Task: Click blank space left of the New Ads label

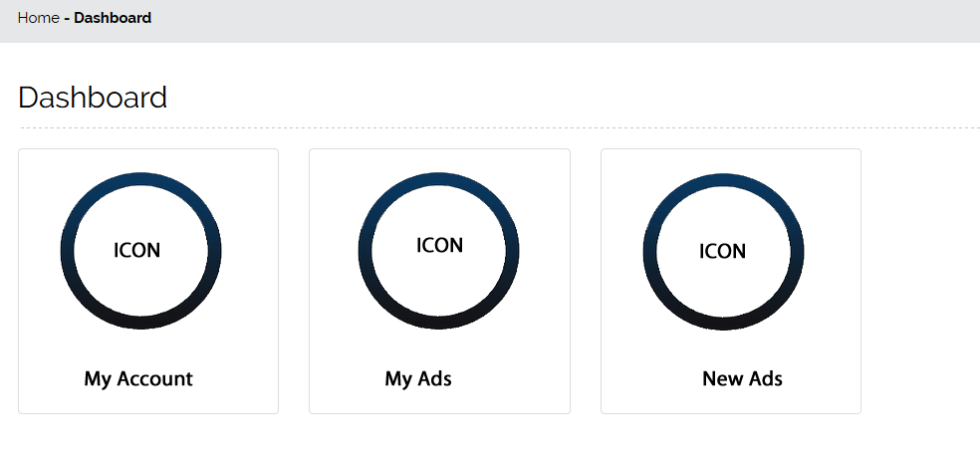Action: coord(647,379)
